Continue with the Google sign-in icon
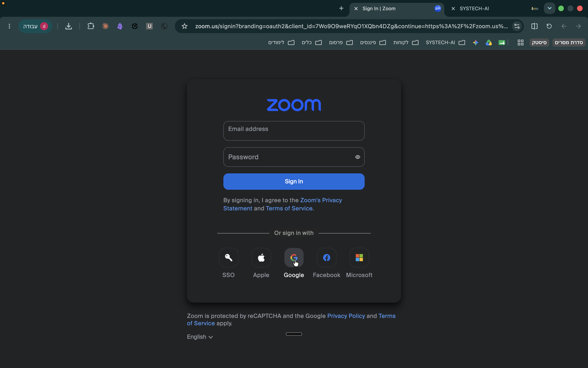 click(x=294, y=258)
